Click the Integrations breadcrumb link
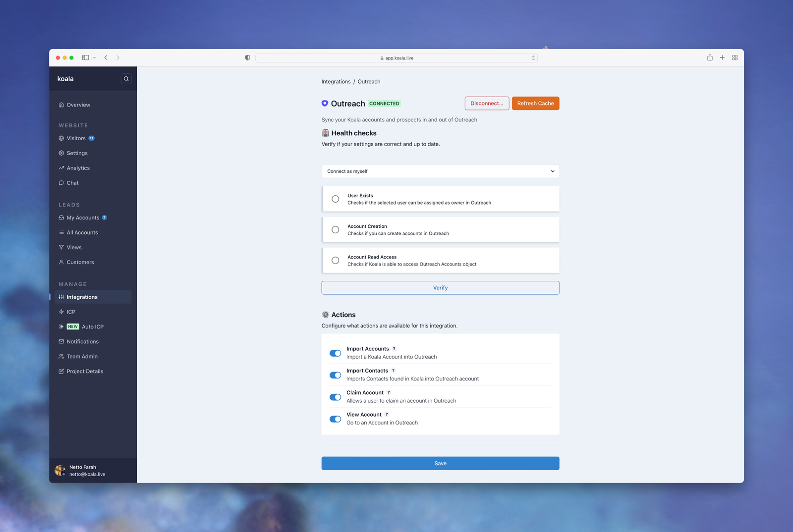Viewport: 793px width, 532px height. [x=336, y=82]
